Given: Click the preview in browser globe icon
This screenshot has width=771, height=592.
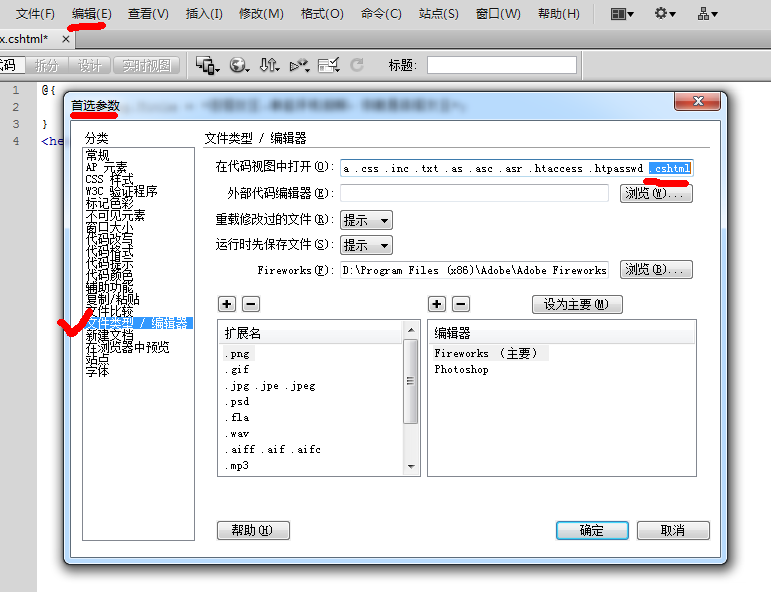Looking at the screenshot, I should [x=239, y=65].
